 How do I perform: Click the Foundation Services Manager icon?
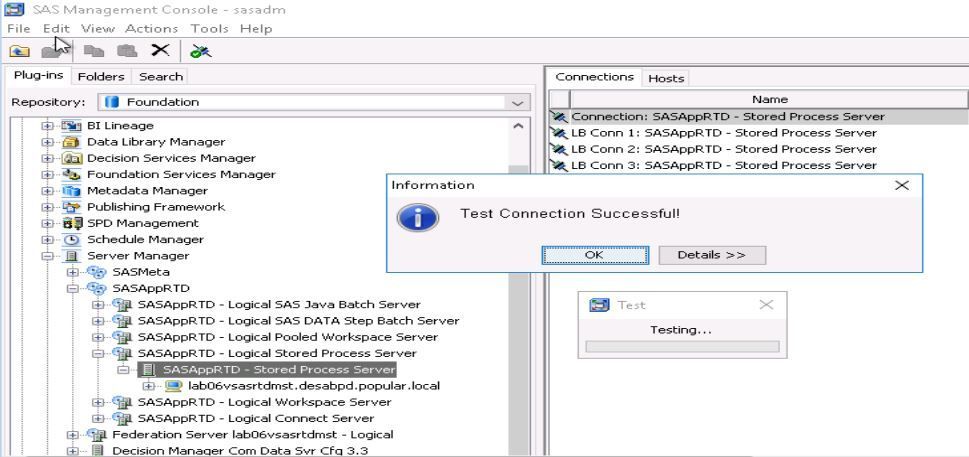(x=71, y=175)
